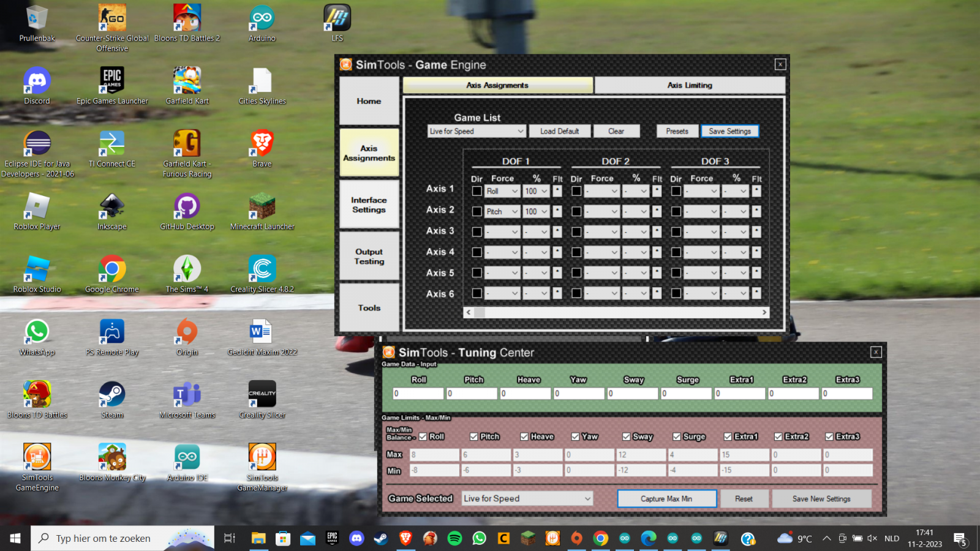Click the Windows taskbar search box
The image size is (980, 551).
123,538
